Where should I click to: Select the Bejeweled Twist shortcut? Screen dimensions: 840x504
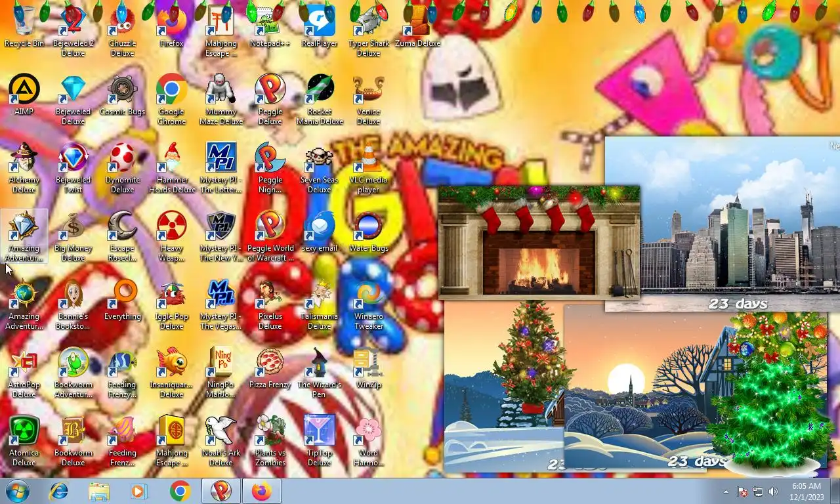[x=73, y=168]
